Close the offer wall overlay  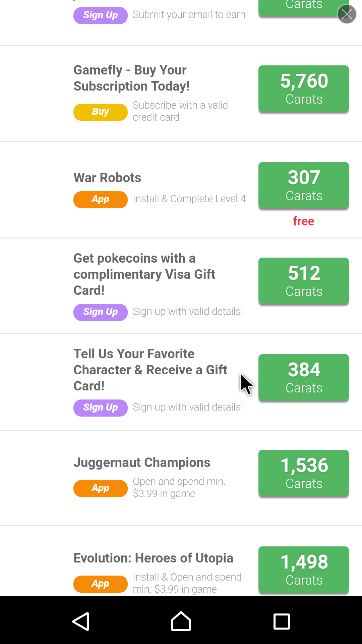pos(347,14)
